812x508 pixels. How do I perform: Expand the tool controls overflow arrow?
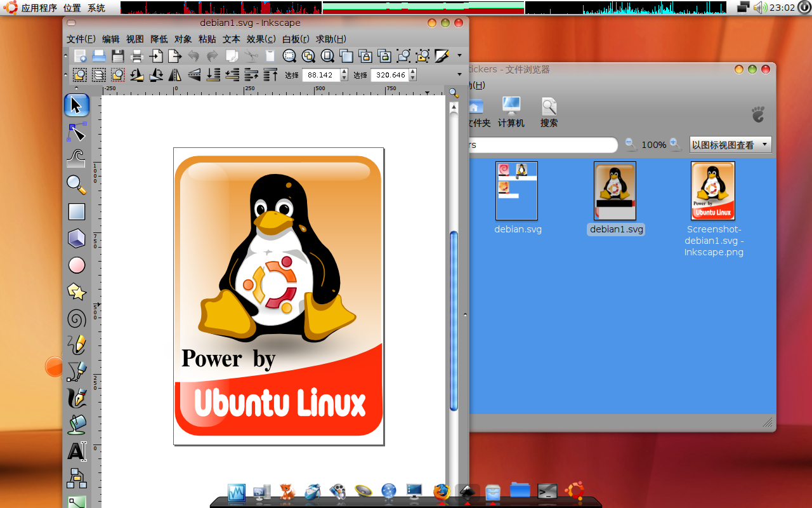460,74
